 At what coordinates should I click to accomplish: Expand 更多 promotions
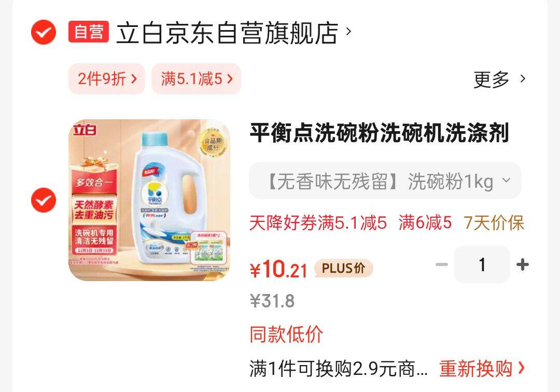tap(491, 79)
